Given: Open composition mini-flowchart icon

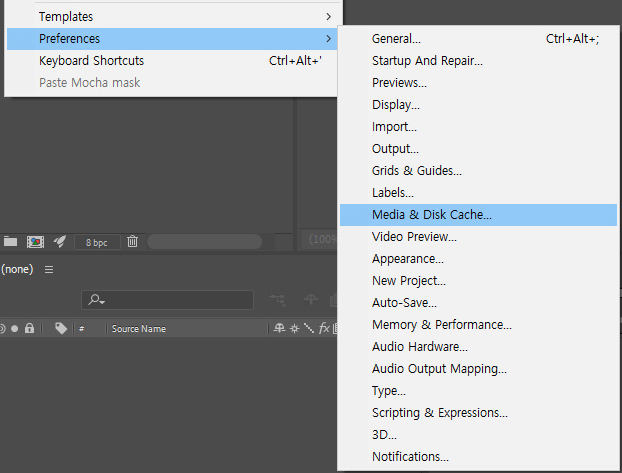Looking at the screenshot, I should click(277, 300).
